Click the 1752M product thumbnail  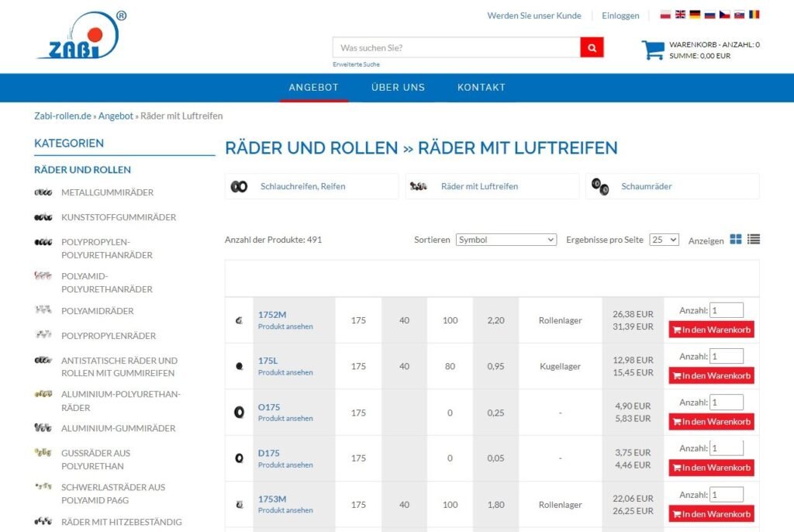[239, 320]
